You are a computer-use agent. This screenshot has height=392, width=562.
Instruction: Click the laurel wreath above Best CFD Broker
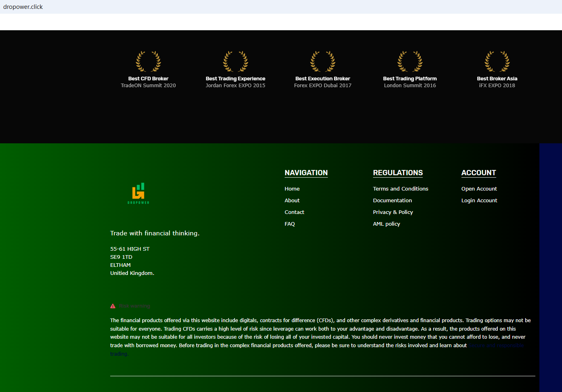point(148,61)
